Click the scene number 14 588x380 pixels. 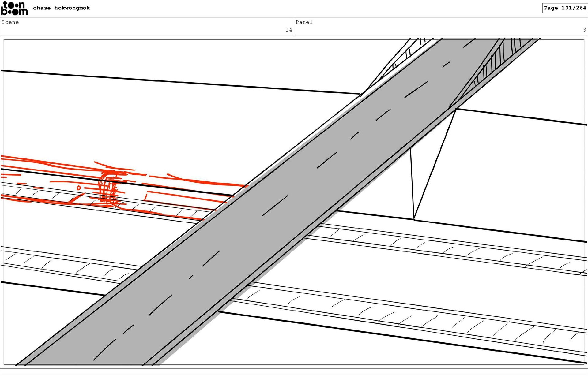point(288,30)
